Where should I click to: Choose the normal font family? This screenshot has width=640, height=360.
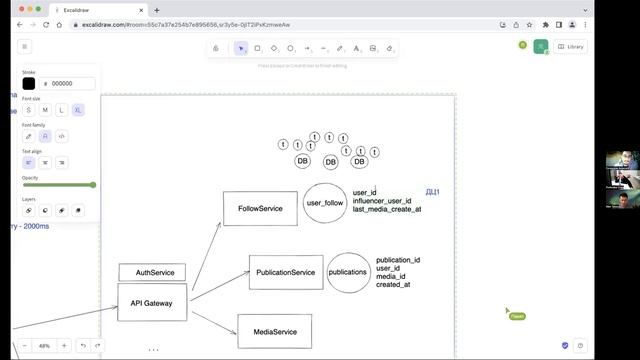[45, 136]
